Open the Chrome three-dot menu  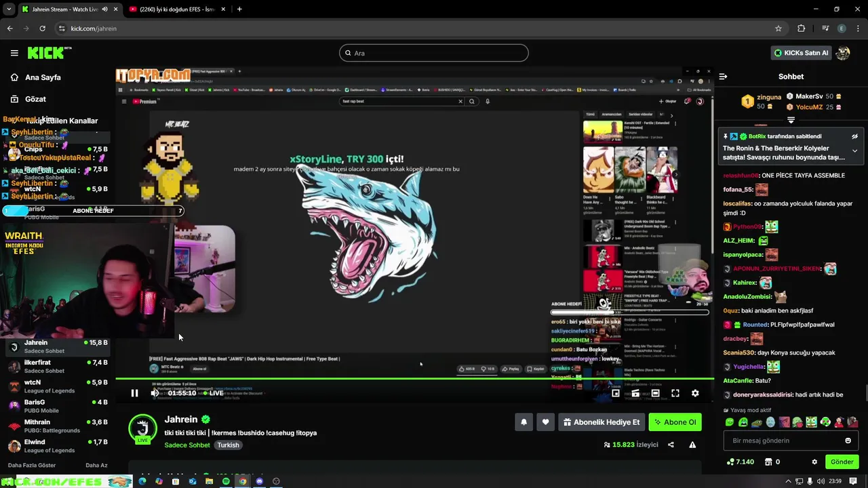click(858, 28)
